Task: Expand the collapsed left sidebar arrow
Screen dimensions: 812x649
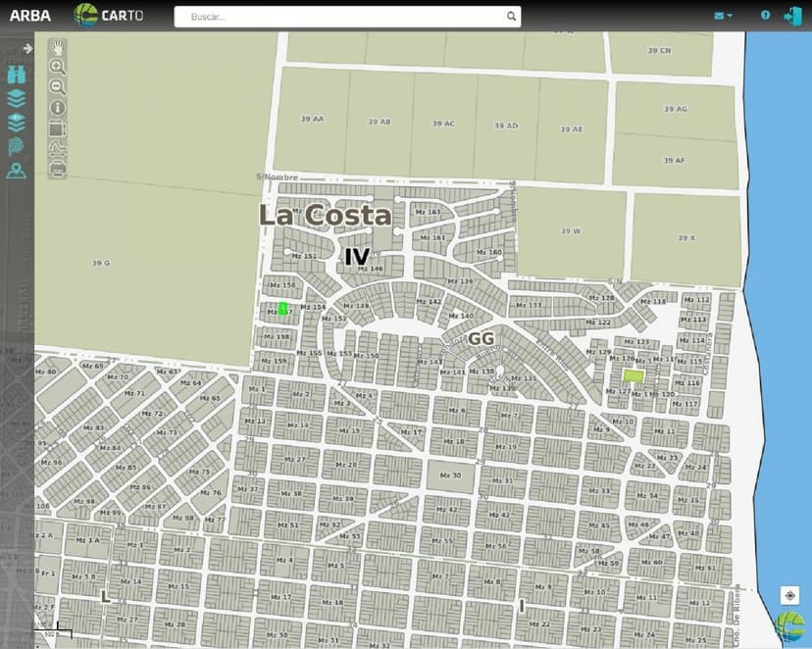Action: click(27, 46)
